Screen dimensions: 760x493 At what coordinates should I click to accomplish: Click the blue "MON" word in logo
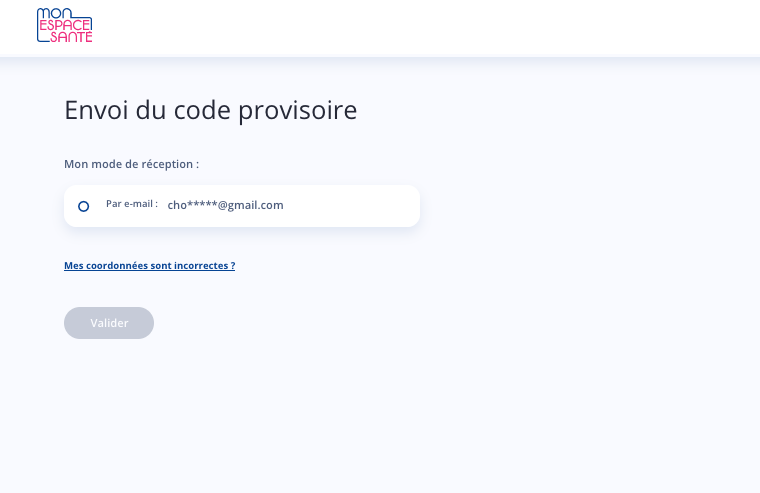[54, 14]
